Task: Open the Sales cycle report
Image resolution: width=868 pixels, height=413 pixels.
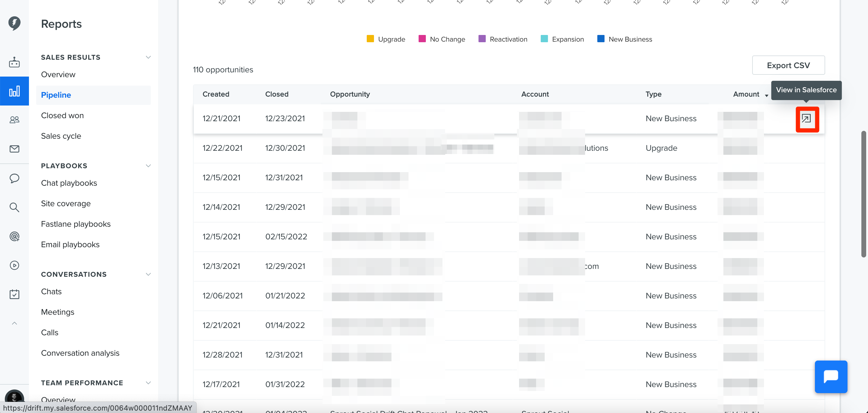Action: (61, 136)
